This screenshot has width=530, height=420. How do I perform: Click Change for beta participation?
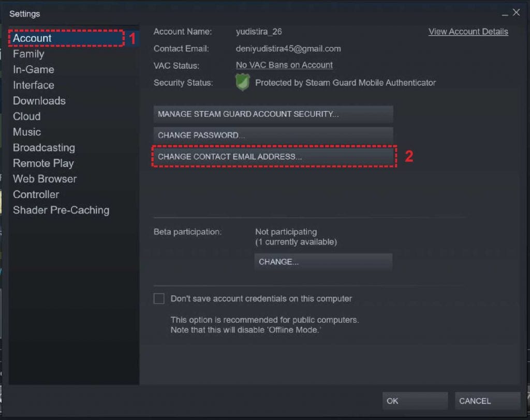point(323,262)
